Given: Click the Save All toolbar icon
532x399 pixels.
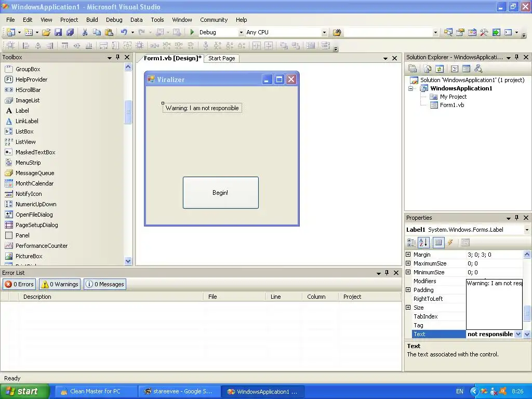Looking at the screenshot, I should click(70, 32).
